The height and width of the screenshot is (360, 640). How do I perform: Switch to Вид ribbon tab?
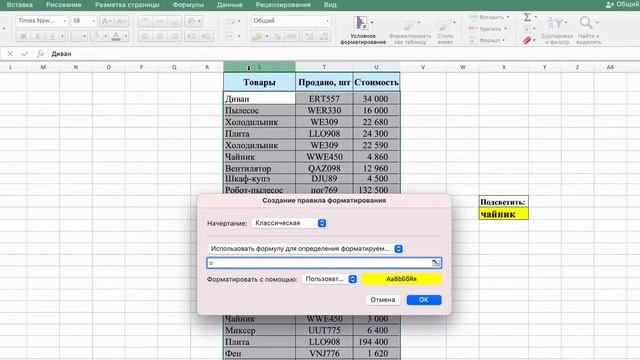point(330,5)
